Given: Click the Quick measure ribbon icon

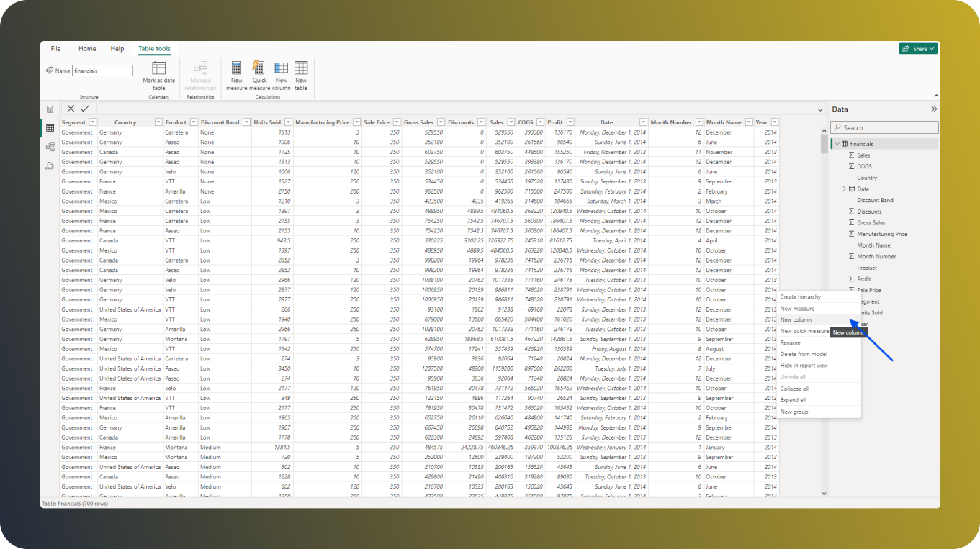Looking at the screenshot, I should click(259, 72).
